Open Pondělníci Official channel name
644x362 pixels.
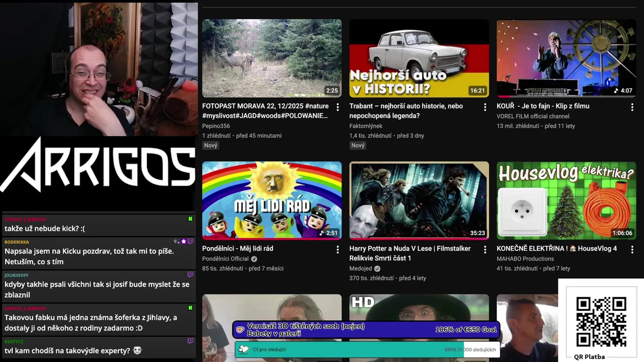(225, 259)
